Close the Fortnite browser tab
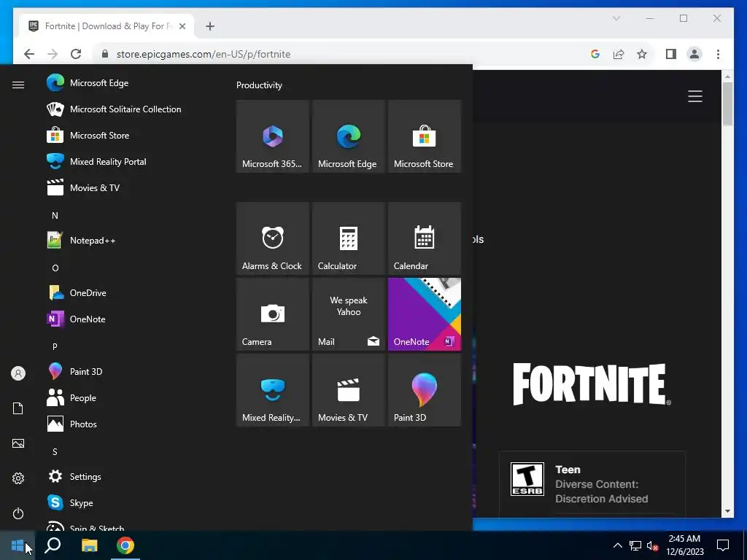Screen dimensions: 747x560 pyautogui.click(x=182, y=26)
